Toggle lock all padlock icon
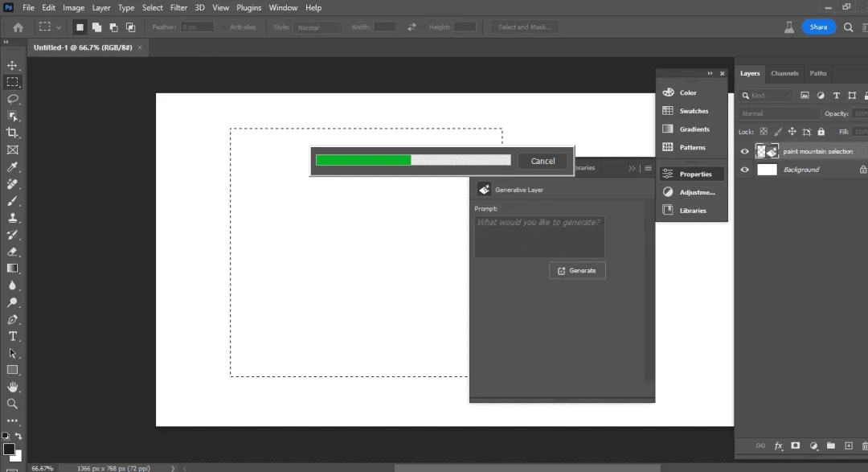This screenshot has height=472, width=868. 821,132
